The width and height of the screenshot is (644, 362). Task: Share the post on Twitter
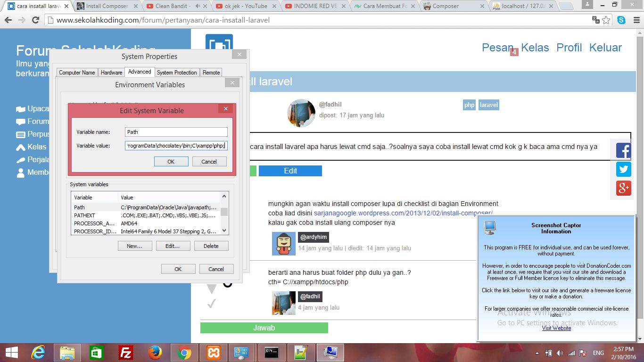(623, 169)
